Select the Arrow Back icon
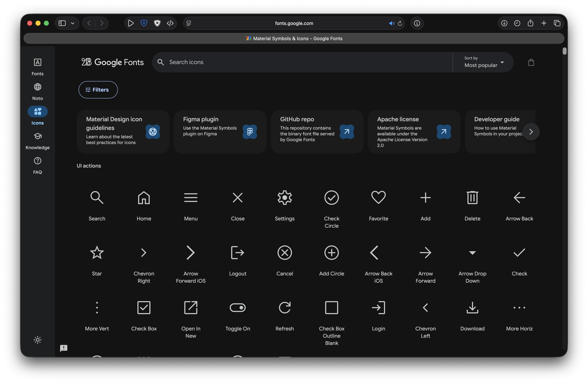 pos(519,197)
